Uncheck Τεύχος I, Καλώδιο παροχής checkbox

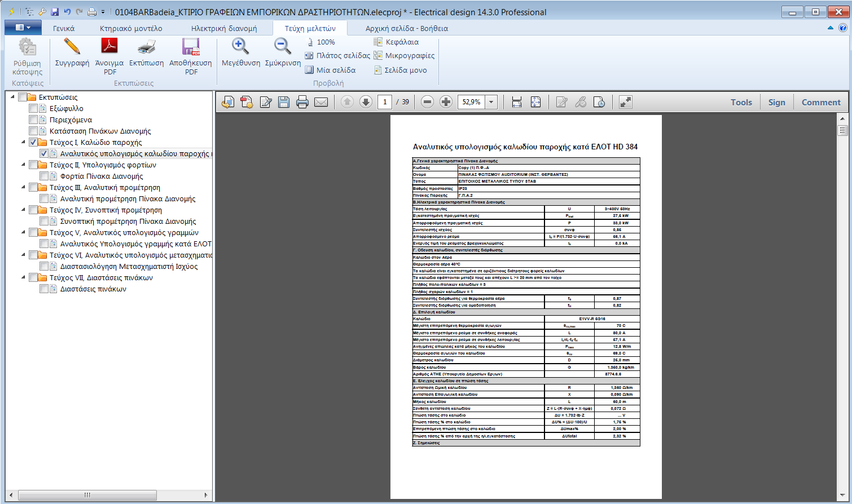click(x=33, y=142)
